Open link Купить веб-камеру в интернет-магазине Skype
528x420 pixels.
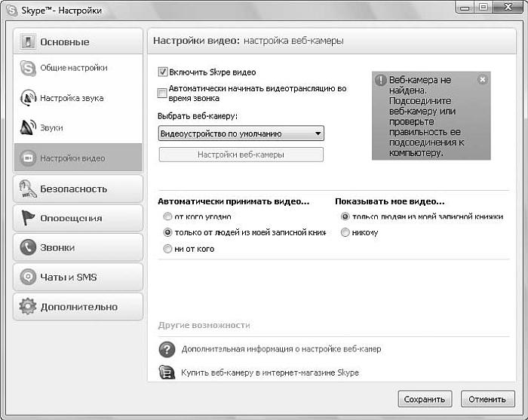click(x=270, y=372)
